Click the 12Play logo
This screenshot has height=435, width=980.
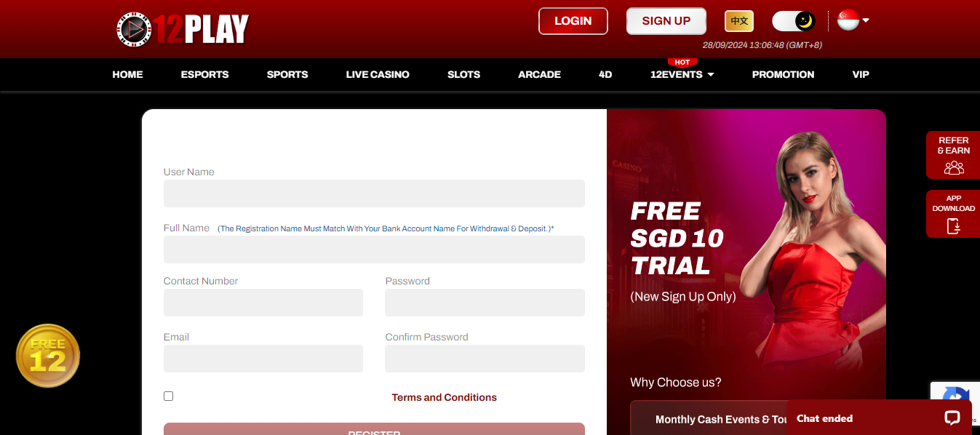click(x=183, y=29)
